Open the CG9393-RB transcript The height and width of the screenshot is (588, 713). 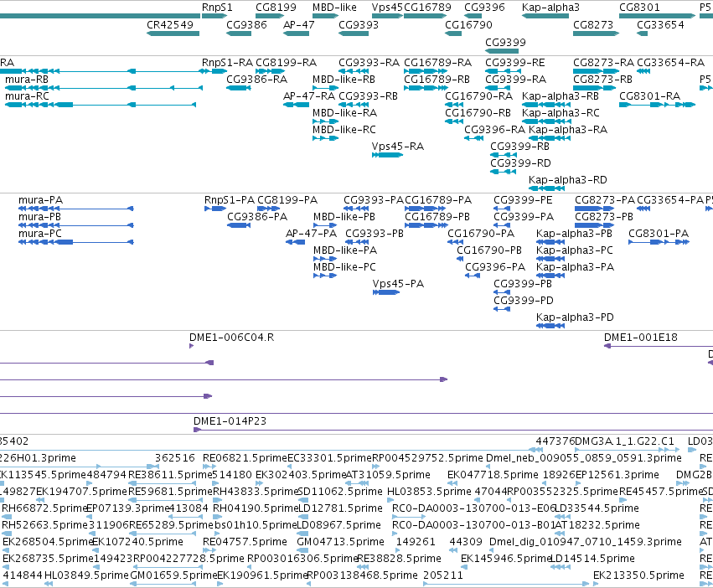[354, 105]
